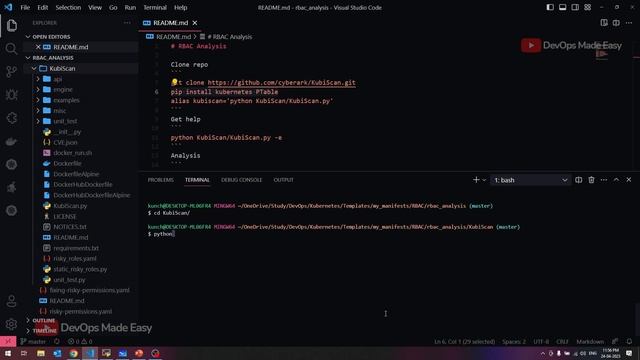Click the terminal command input line
The height and width of the screenshot is (360, 640).
point(164,234)
